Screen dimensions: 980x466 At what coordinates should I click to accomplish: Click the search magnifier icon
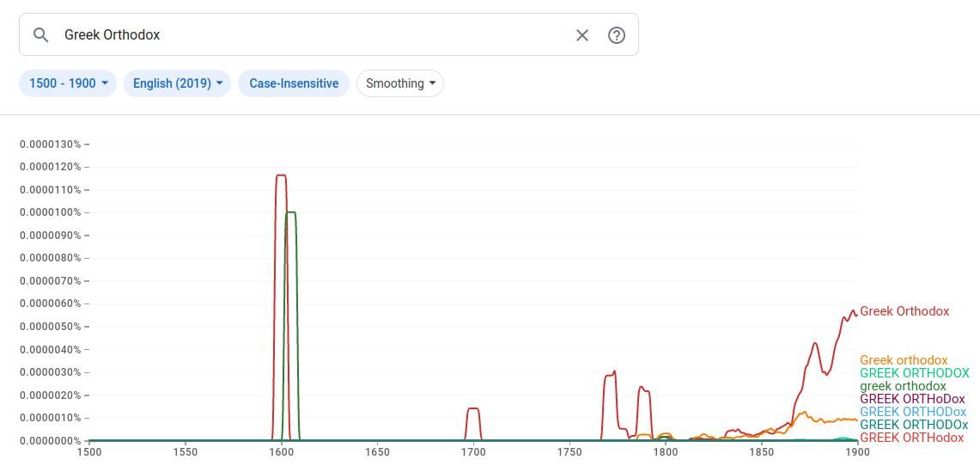40,35
